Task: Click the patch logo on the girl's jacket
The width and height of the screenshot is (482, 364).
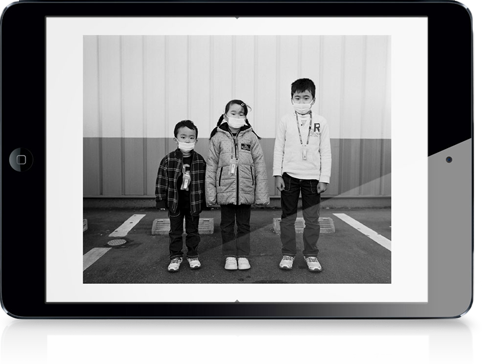Action: [246, 146]
